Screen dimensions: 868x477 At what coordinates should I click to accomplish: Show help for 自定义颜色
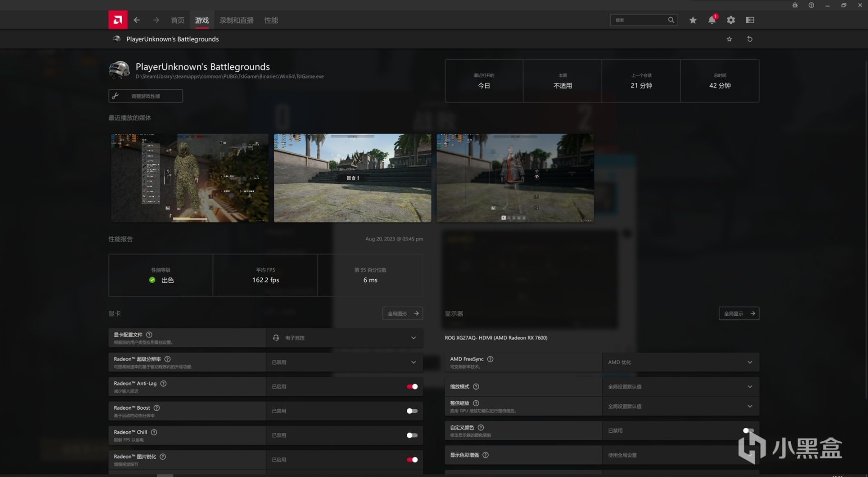tap(481, 428)
